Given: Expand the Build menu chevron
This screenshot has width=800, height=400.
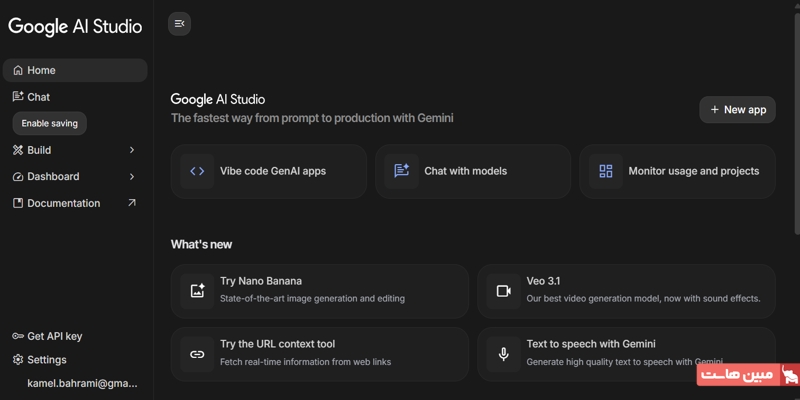Looking at the screenshot, I should (x=132, y=150).
